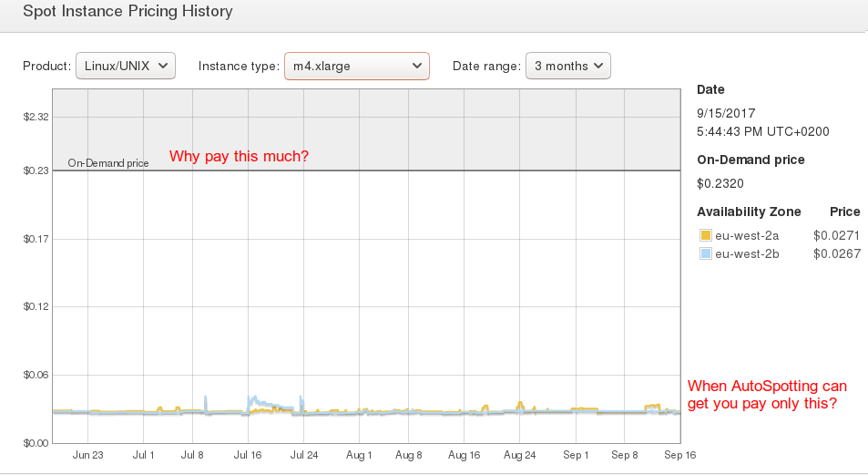The width and height of the screenshot is (868, 475).
Task: Open the Date range dropdown 3 months
Action: [x=568, y=66]
